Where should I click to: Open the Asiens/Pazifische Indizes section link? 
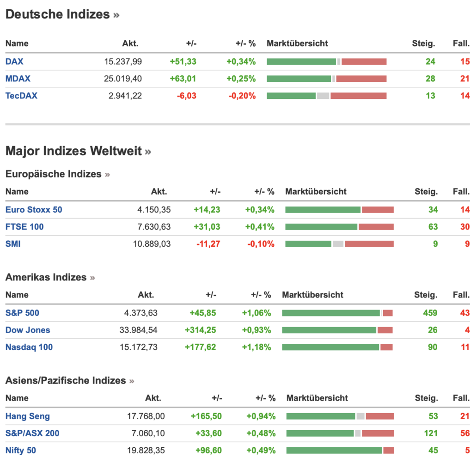point(70,380)
